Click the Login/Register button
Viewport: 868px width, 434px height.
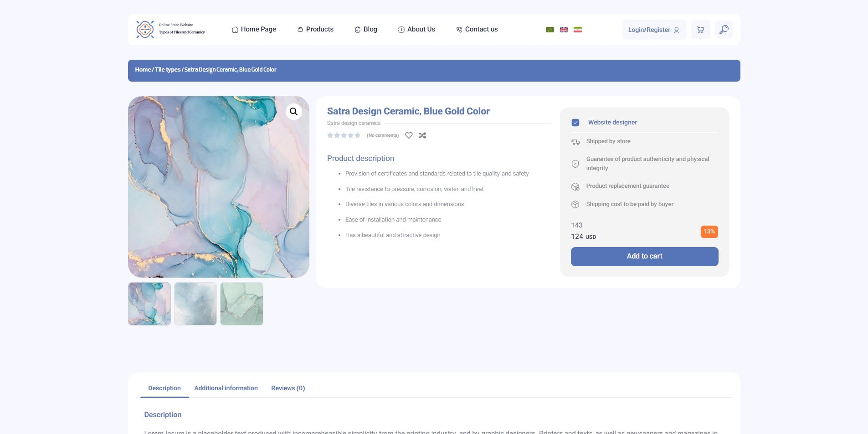[x=654, y=30]
